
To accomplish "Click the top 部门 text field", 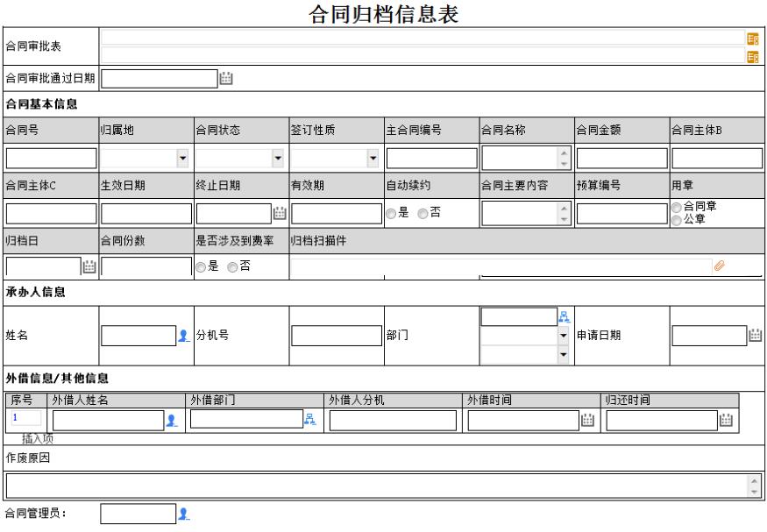I will (x=519, y=317).
